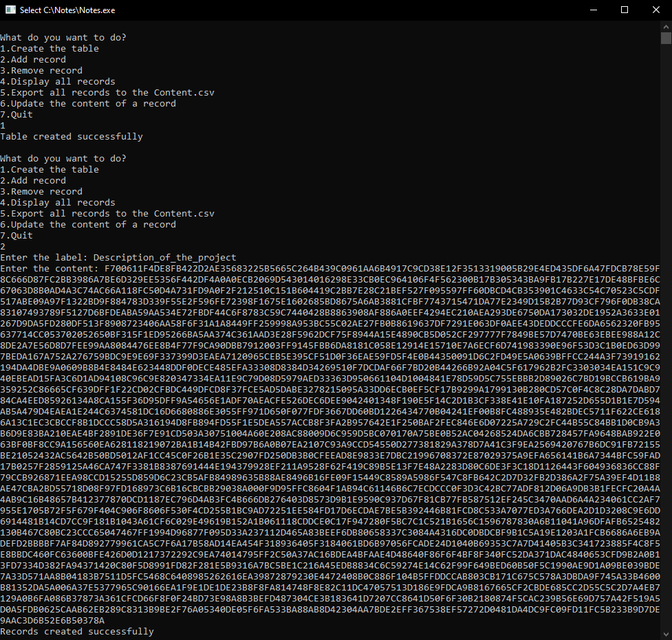
Task: Click the hex line starting 'AE47CBA2'
Action: tap(330, 488)
